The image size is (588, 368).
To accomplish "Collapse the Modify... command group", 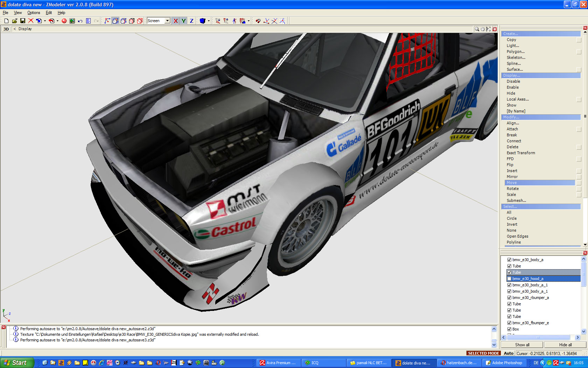I will (x=541, y=117).
